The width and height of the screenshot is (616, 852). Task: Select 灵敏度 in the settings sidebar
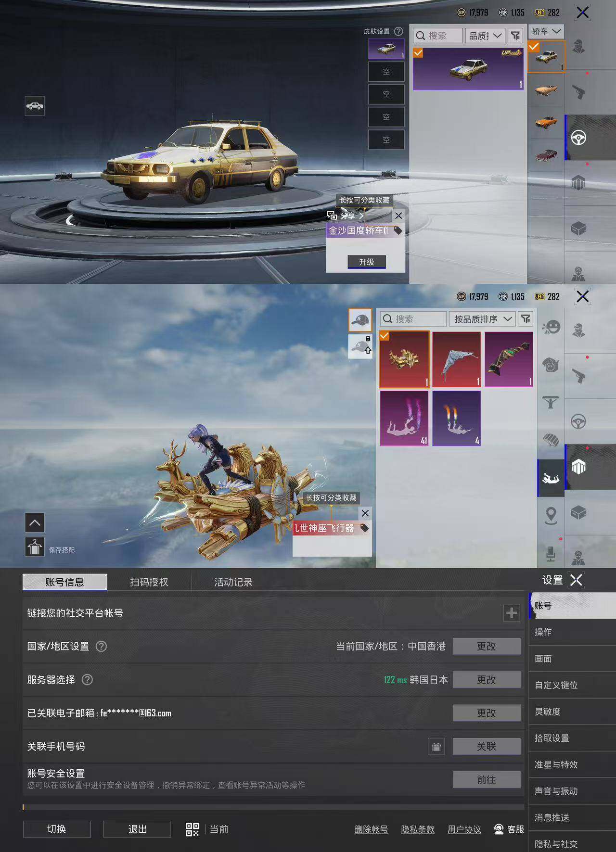572,712
